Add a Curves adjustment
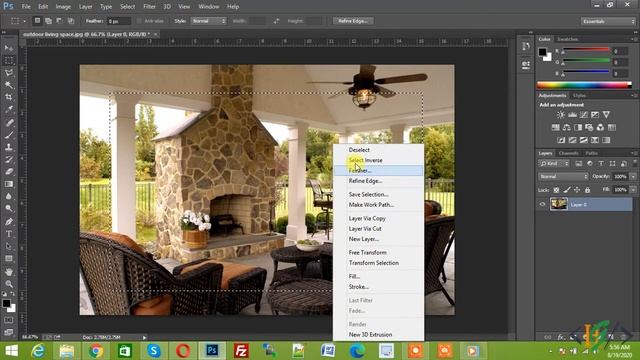 coord(584,115)
